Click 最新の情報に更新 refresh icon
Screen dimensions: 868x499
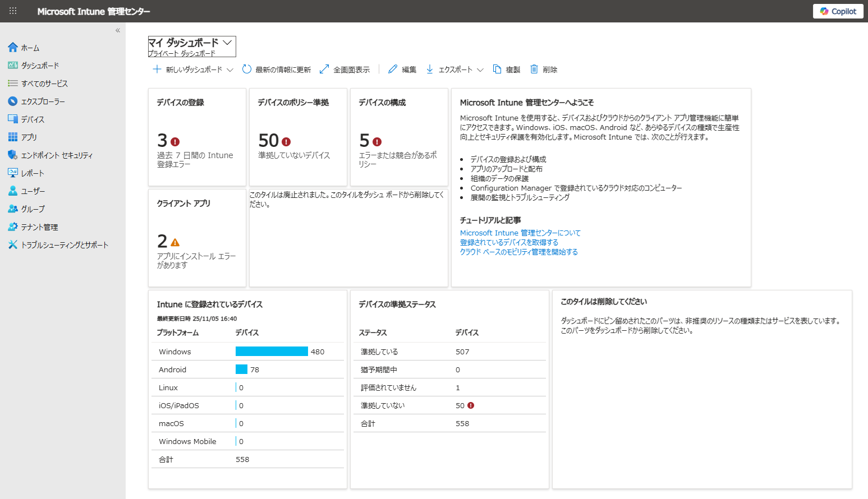tap(247, 70)
